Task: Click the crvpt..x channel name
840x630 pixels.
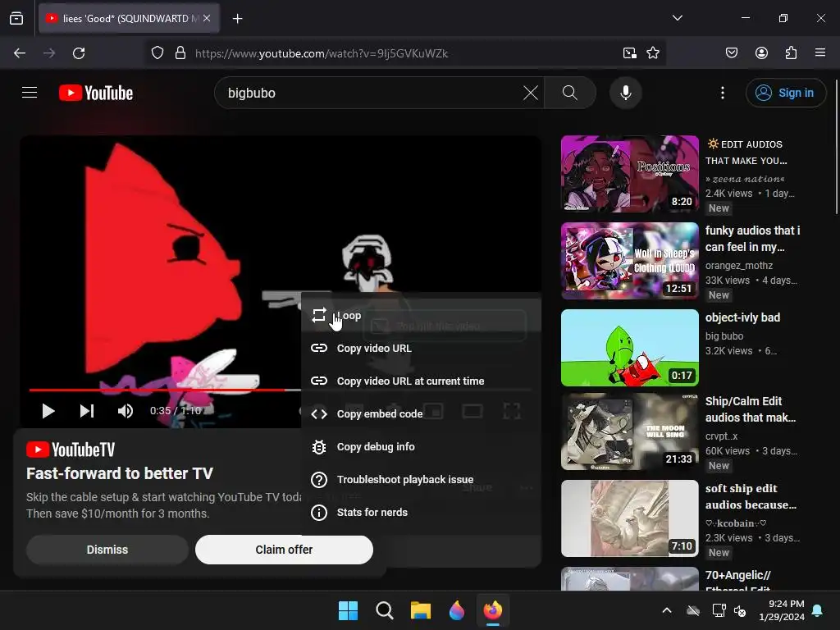Action: tap(721, 436)
